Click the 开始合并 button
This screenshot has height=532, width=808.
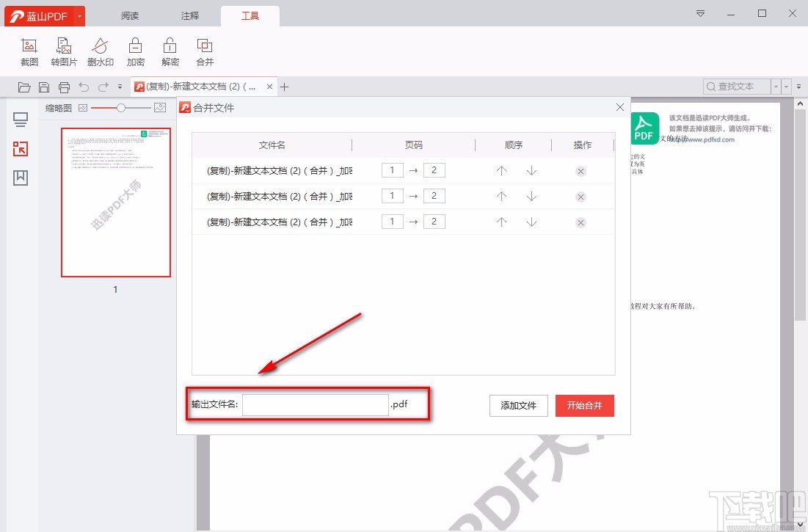[584, 406]
